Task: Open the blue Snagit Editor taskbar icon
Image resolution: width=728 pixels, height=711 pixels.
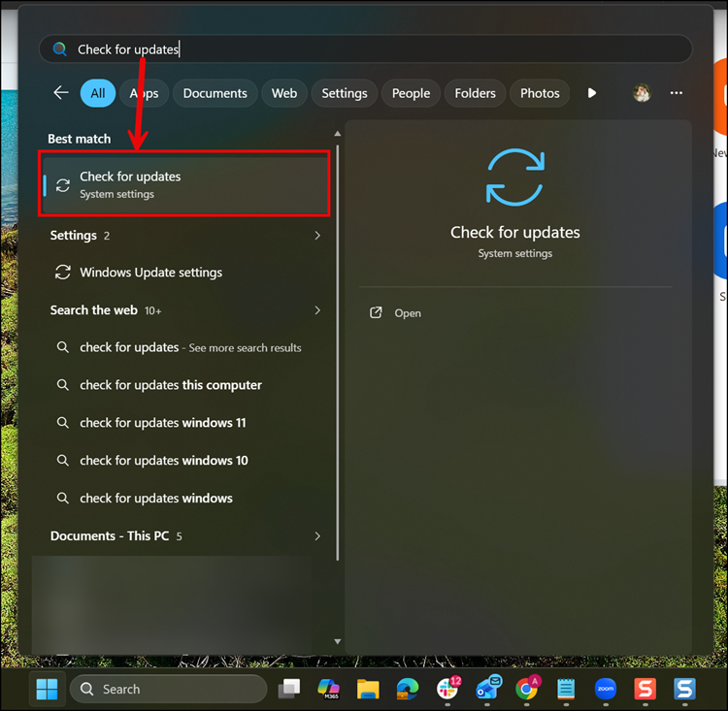Action: [x=685, y=689]
